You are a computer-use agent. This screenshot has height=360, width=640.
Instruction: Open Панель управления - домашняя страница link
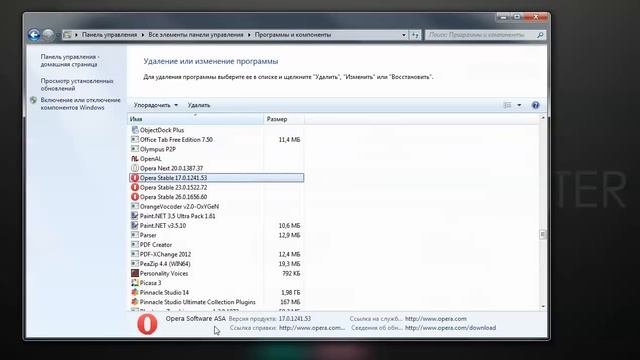(x=70, y=60)
